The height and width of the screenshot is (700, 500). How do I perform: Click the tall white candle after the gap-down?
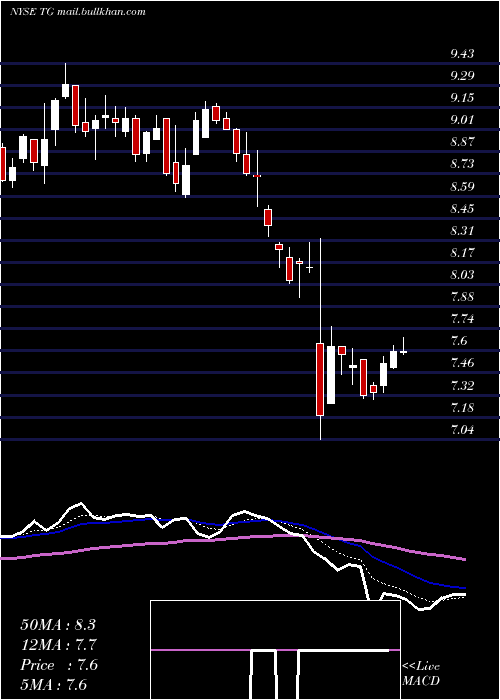[x=331, y=375]
